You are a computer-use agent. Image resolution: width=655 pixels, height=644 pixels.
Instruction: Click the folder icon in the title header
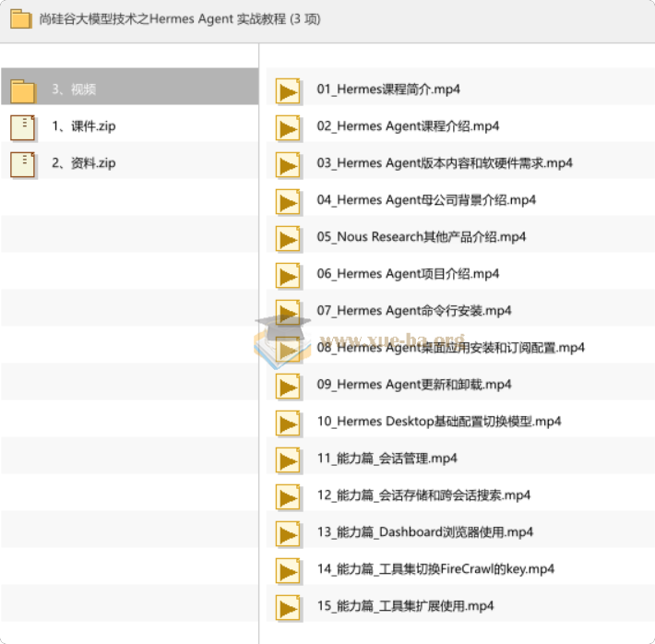21,19
